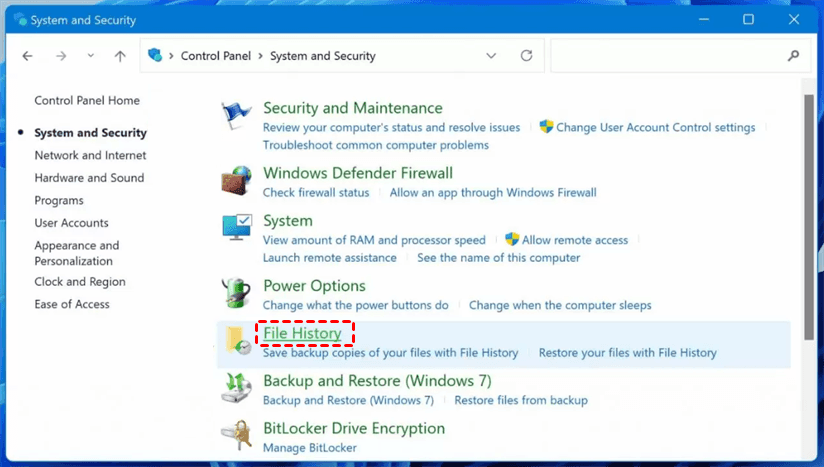Viewport: 824px width, 467px height.
Task: Click the chevron after Control Panel breadcrumb
Action: tap(261, 56)
